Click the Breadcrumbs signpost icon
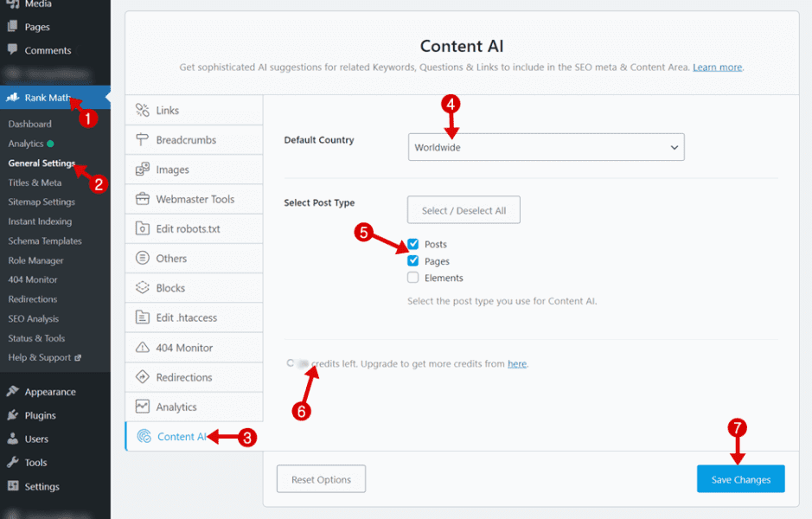Screen dimensions: 812x519 143,139
